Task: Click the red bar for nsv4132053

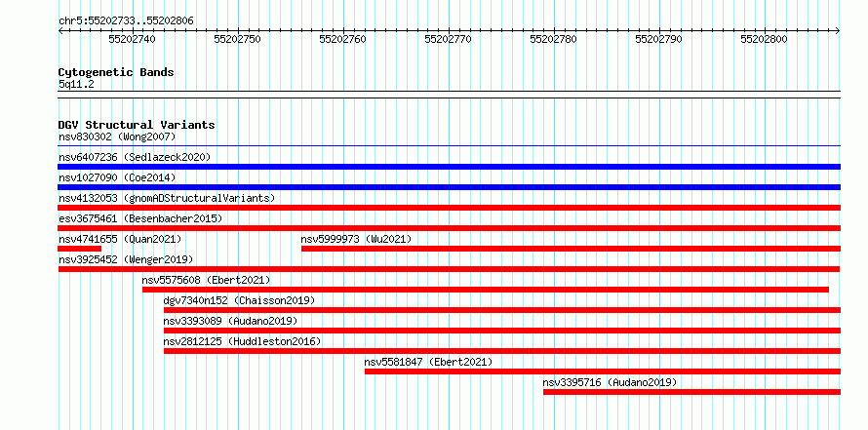Action: coord(450,208)
